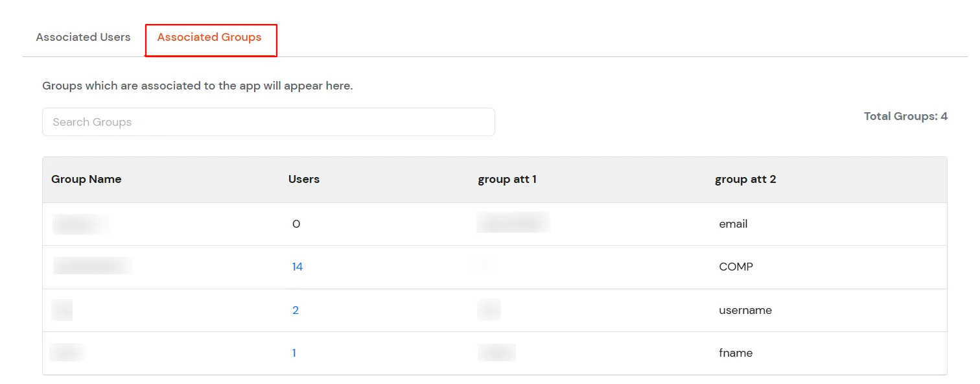Select the Associated Groups tab
980x384 pixels.
point(209,37)
